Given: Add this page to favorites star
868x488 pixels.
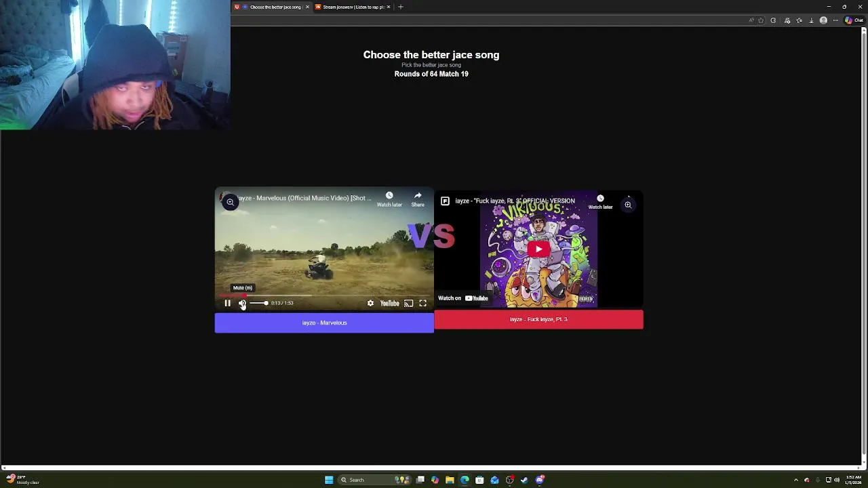Looking at the screenshot, I should tap(761, 20).
